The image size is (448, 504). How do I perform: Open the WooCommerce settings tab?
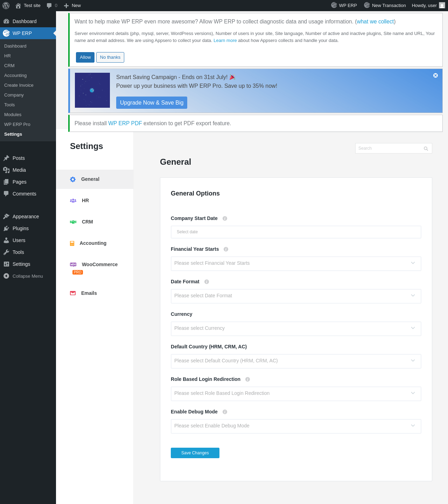tap(94, 268)
